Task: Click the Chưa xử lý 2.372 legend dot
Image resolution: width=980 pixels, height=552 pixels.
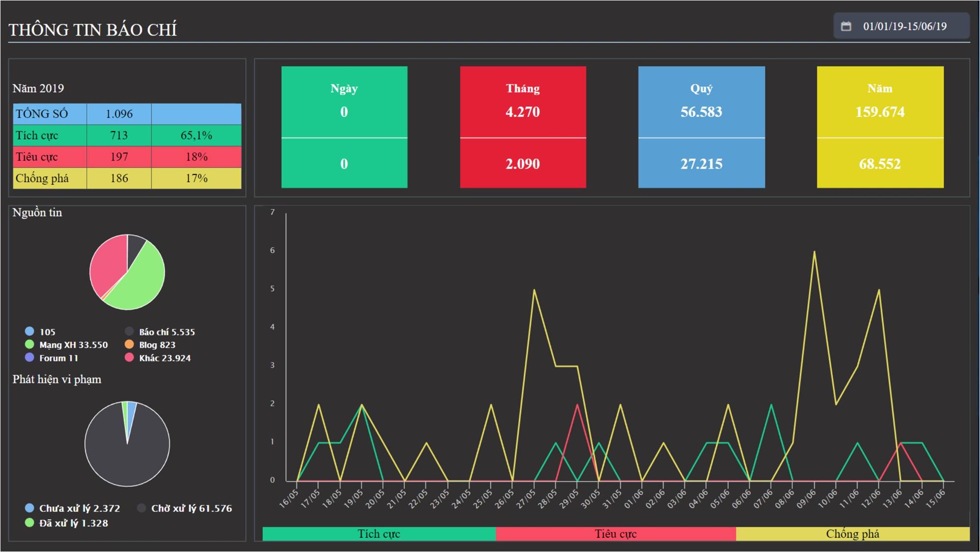Action: [29, 508]
